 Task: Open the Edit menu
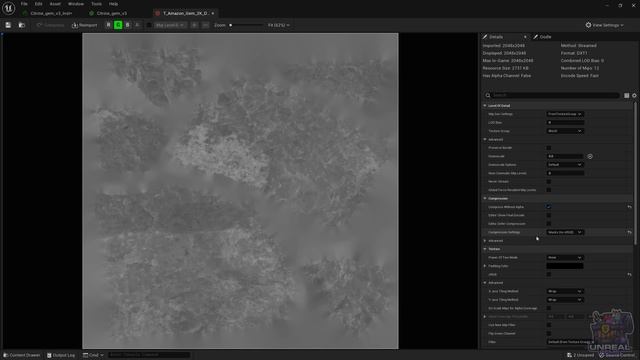38,4
